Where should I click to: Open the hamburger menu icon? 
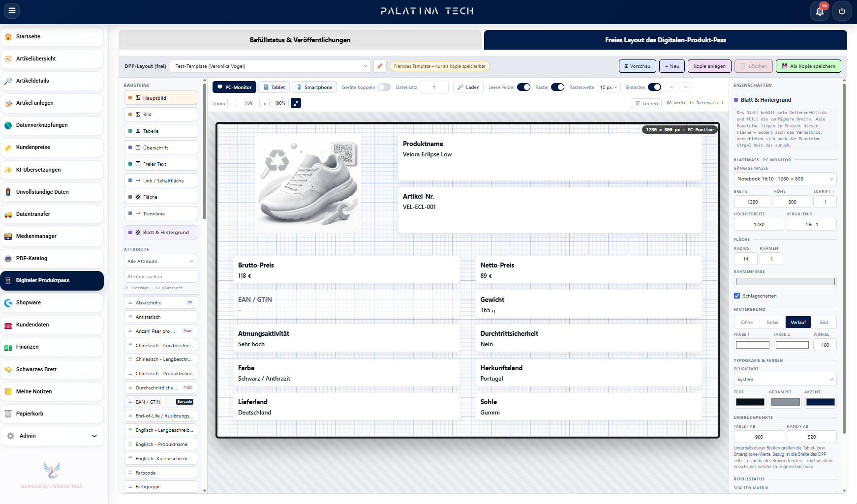[x=12, y=10]
